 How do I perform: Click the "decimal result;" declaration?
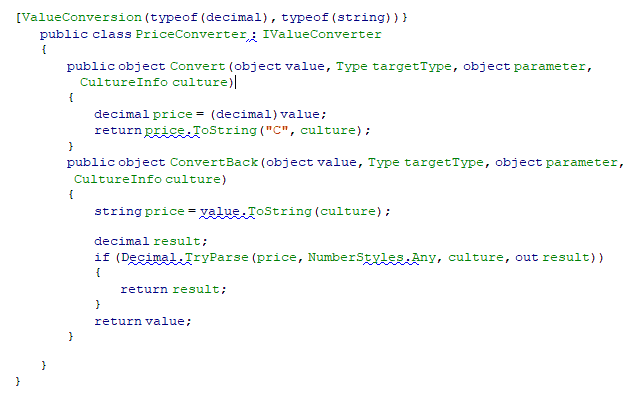coord(151,241)
